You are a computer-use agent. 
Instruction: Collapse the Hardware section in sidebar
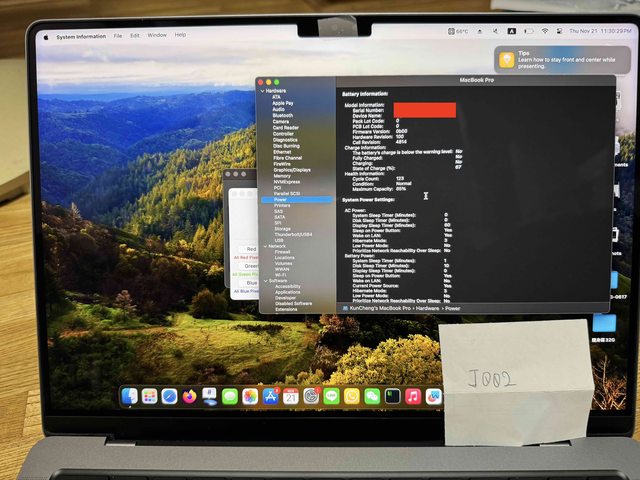[x=262, y=90]
